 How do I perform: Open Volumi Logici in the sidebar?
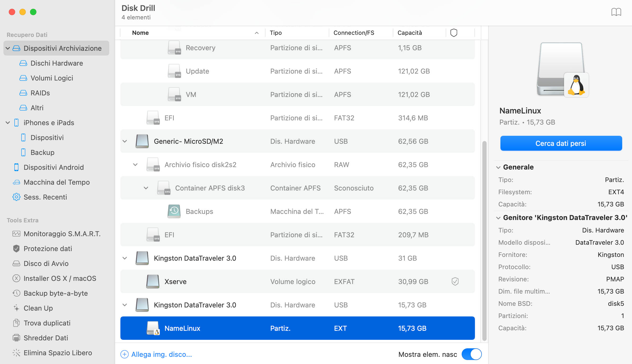click(x=52, y=78)
